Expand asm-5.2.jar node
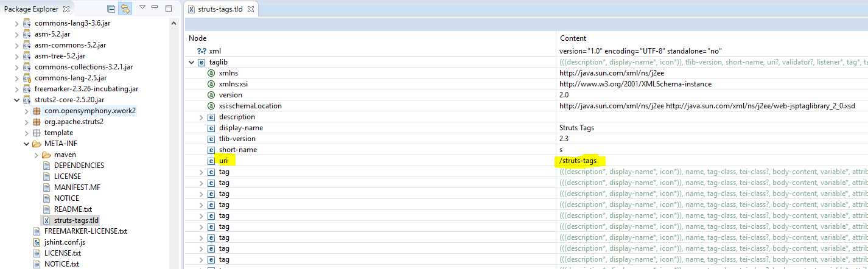 pos(16,34)
